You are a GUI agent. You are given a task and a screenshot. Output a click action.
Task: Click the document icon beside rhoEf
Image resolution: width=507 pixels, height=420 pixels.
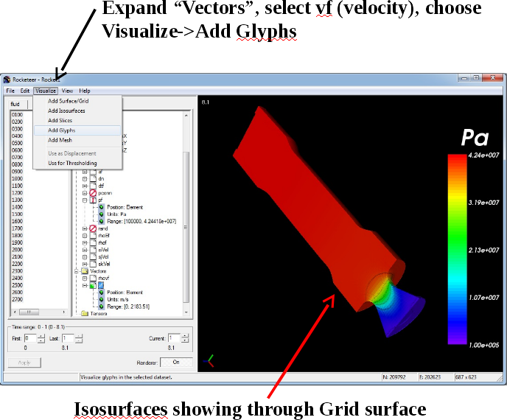[x=93, y=235]
